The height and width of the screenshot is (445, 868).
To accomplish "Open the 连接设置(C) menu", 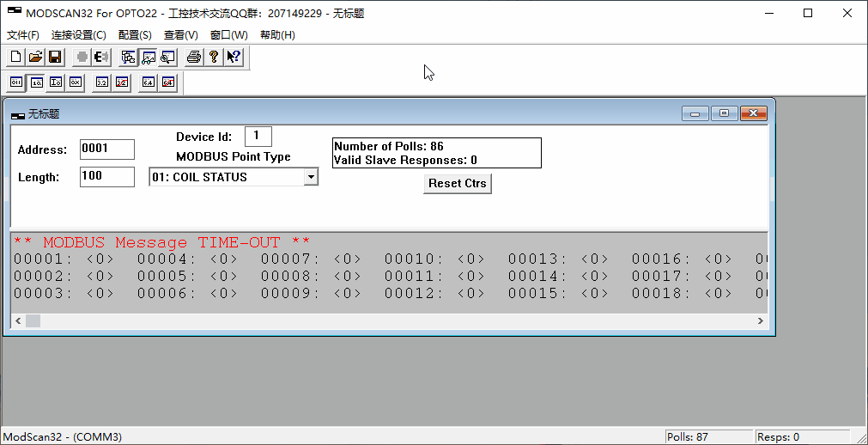I will click(78, 35).
